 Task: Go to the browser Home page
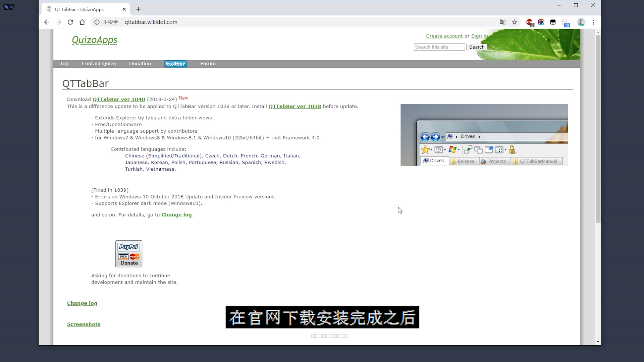82,22
